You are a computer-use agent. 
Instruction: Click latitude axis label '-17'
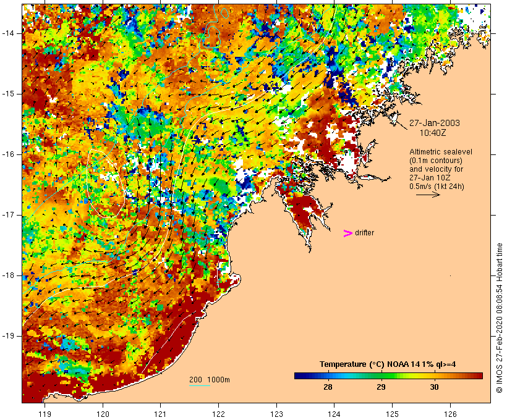8,215
